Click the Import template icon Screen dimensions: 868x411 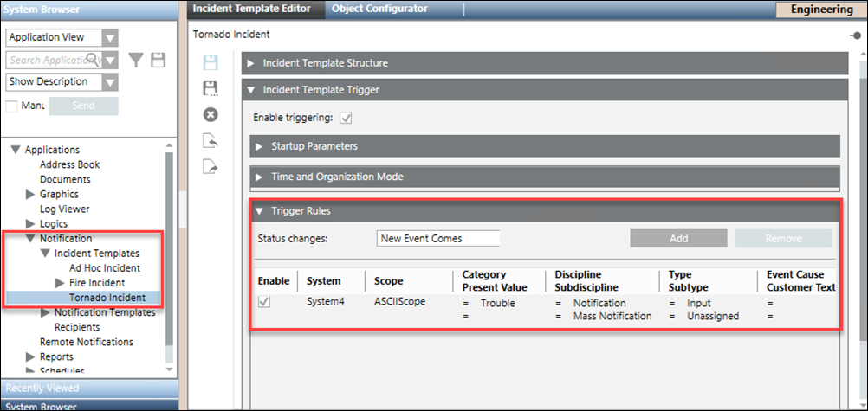210,140
